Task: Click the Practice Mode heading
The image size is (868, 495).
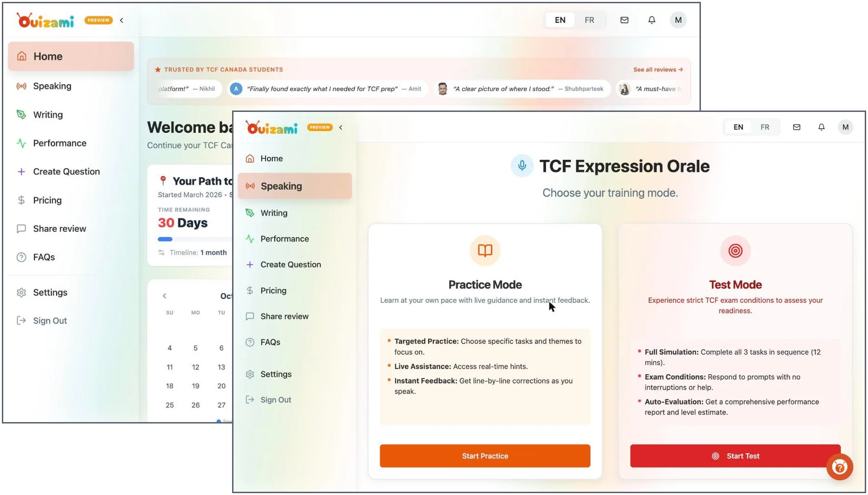Action: tap(485, 285)
